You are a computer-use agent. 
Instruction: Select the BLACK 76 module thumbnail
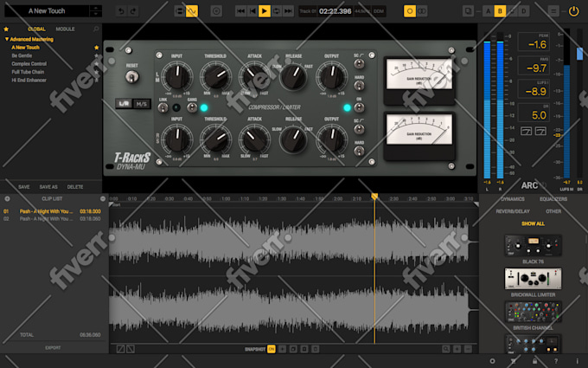[x=533, y=246]
